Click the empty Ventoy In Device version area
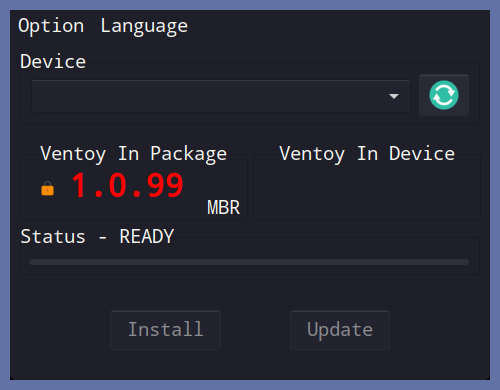Image resolution: width=500 pixels, height=390 pixels. pos(367,192)
